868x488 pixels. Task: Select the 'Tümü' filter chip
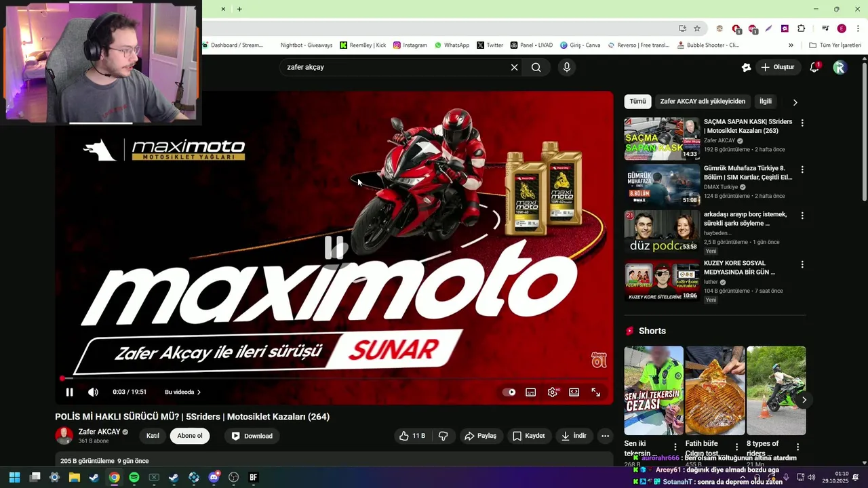pyautogui.click(x=637, y=102)
